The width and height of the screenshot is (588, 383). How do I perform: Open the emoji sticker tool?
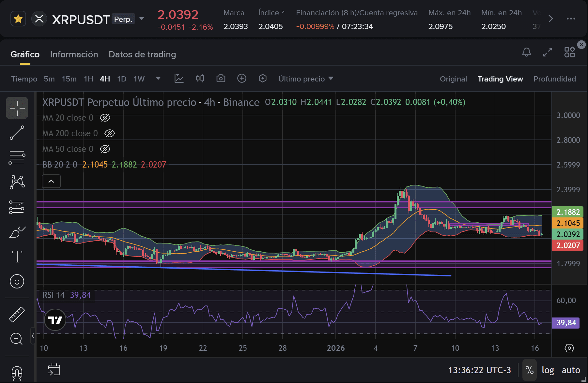[x=17, y=281]
